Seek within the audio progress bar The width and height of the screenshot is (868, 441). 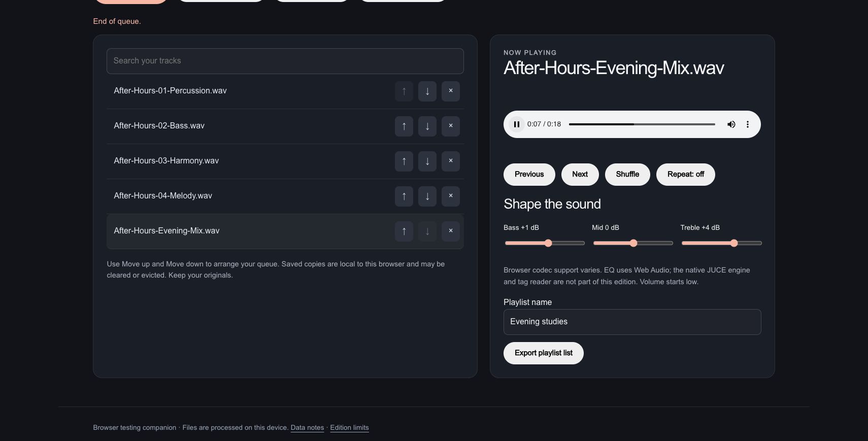tap(642, 124)
